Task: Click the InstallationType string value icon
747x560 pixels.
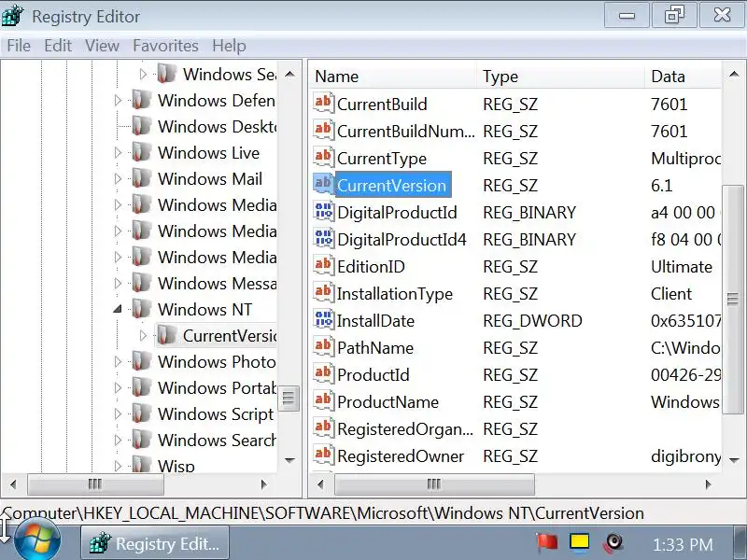Action: (x=323, y=293)
